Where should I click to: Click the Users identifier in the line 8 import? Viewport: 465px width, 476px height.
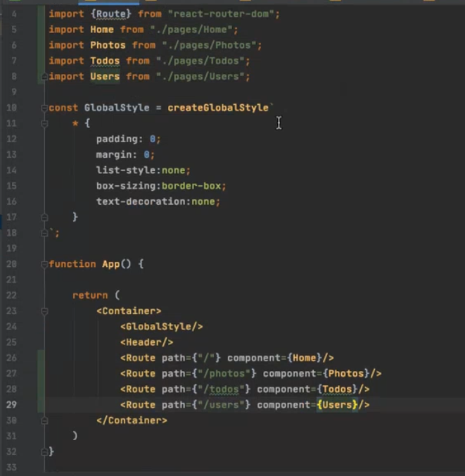pos(105,77)
